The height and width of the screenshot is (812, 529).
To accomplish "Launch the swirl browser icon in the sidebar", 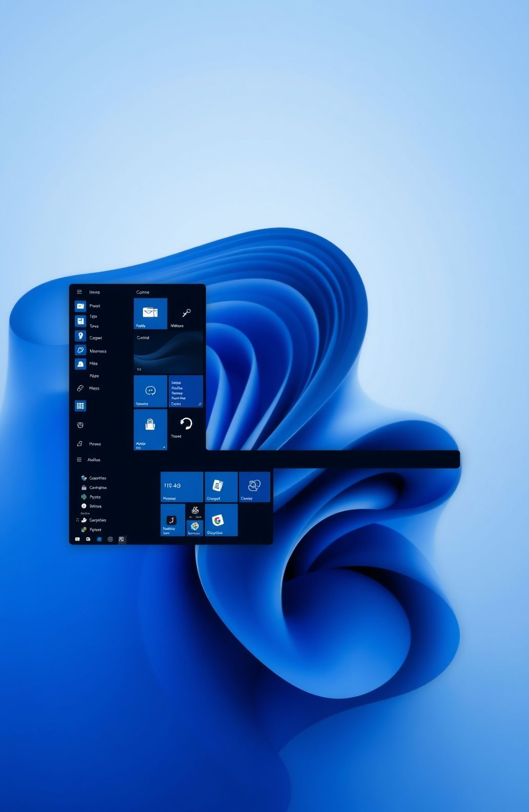I will pos(80,350).
